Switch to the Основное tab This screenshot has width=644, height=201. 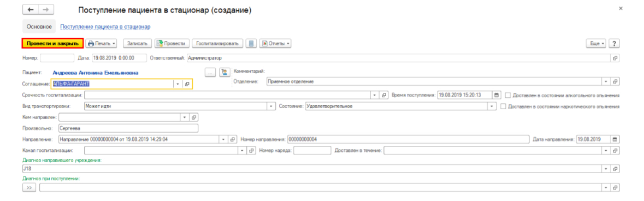click(39, 27)
